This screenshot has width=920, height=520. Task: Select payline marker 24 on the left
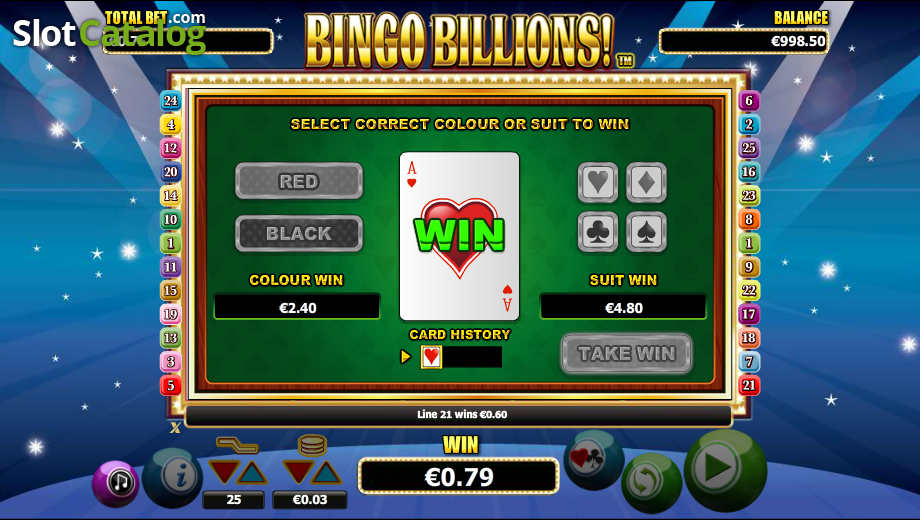(x=170, y=100)
